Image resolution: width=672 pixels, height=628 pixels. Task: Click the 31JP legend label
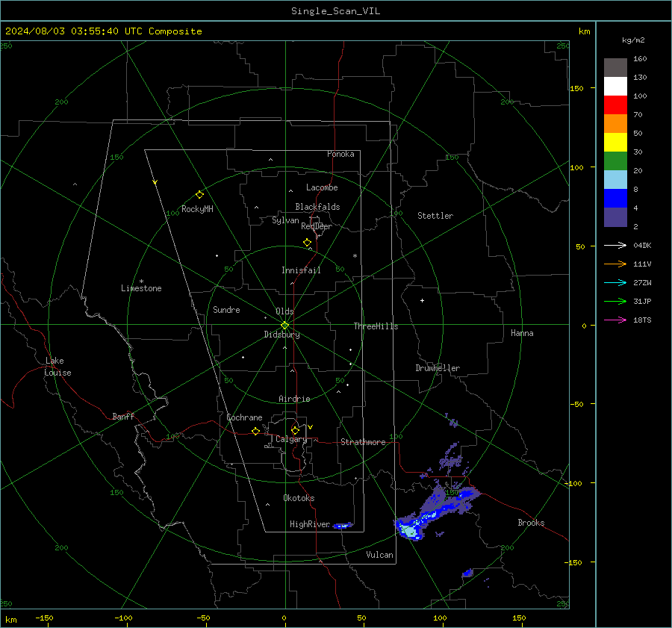pyautogui.click(x=642, y=302)
